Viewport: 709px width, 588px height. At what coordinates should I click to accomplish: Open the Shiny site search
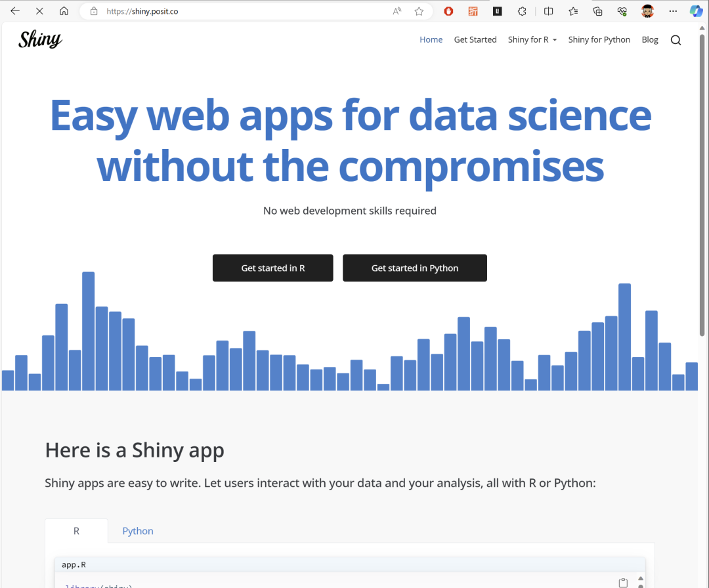pyautogui.click(x=676, y=39)
